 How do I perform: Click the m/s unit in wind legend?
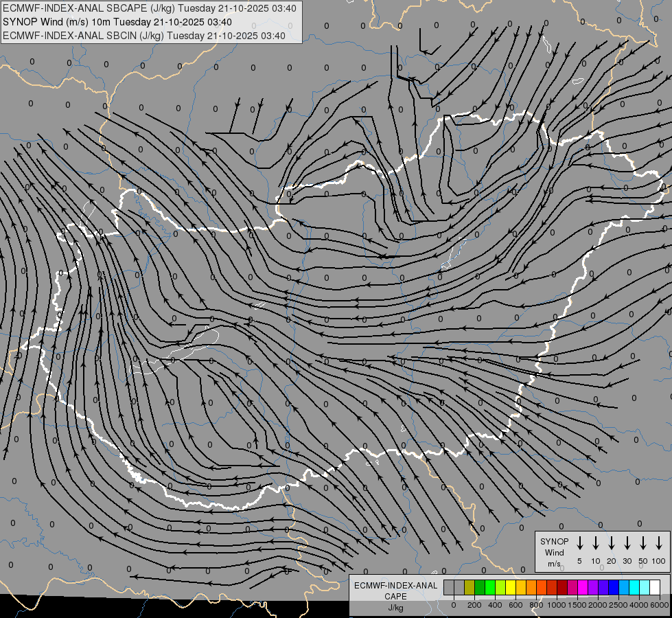(554, 564)
